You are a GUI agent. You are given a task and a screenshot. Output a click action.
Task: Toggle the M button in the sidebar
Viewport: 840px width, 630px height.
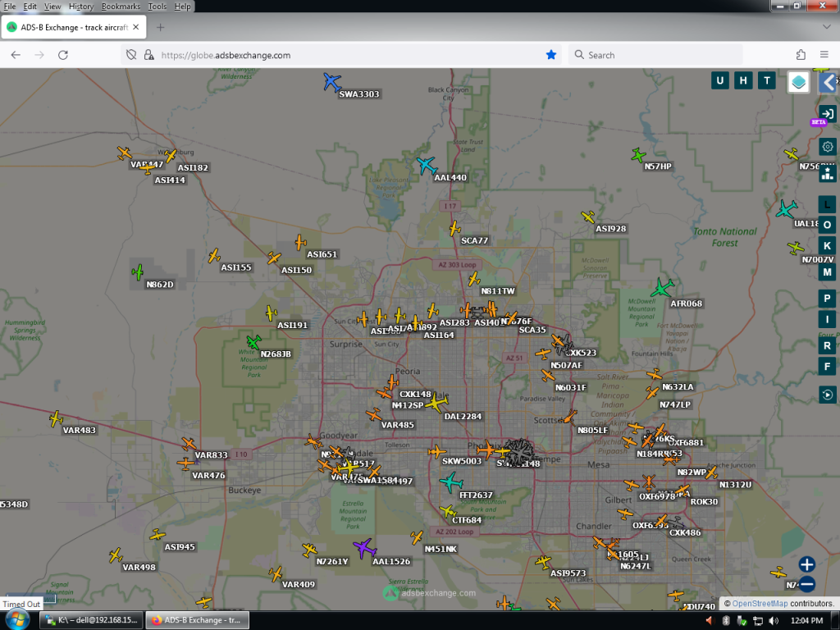pos(827,272)
